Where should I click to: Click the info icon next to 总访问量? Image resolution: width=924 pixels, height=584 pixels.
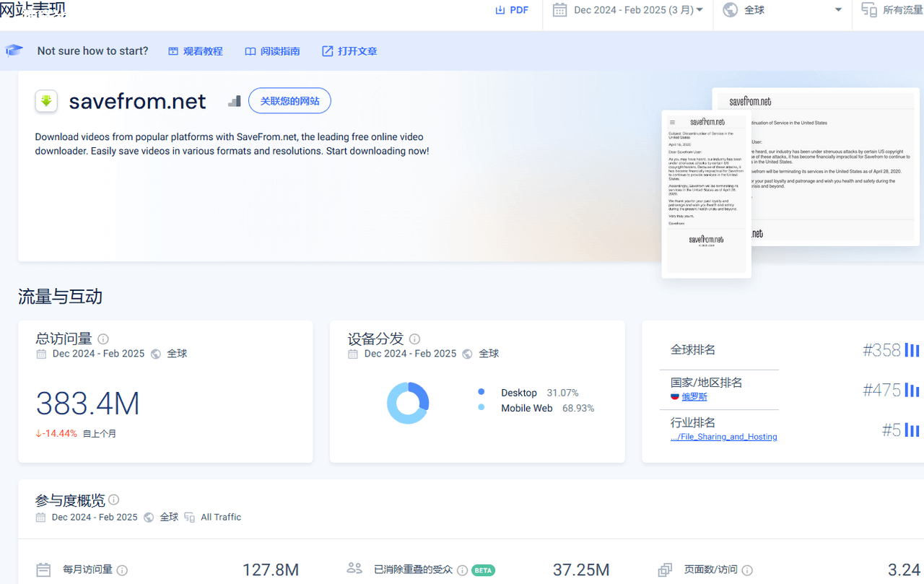pos(103,339)
